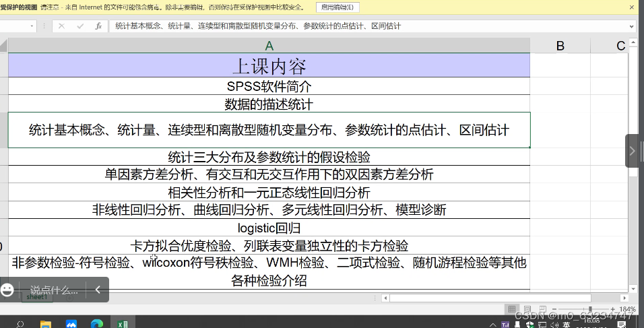Click inside the formula bar text field
The height and width of the screenshot is (328, 644).
(x=368, y=26)
